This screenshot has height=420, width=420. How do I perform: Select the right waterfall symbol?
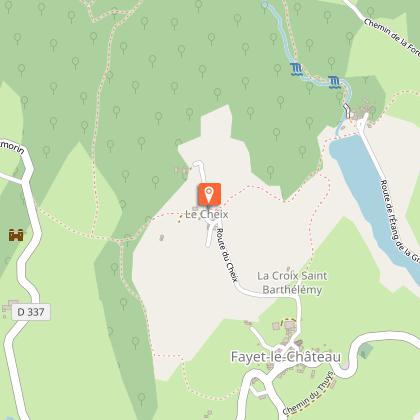coord(334,82)
